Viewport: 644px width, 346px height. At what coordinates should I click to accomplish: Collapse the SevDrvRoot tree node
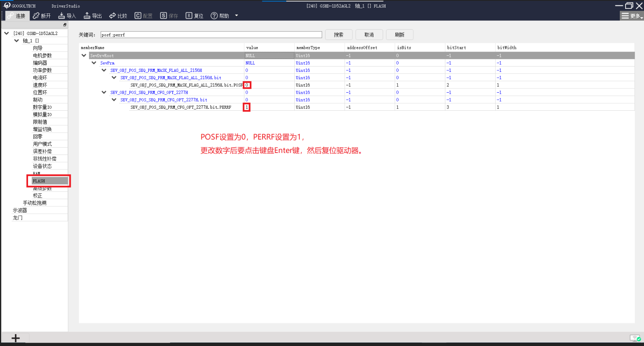(x=84, y=55)
